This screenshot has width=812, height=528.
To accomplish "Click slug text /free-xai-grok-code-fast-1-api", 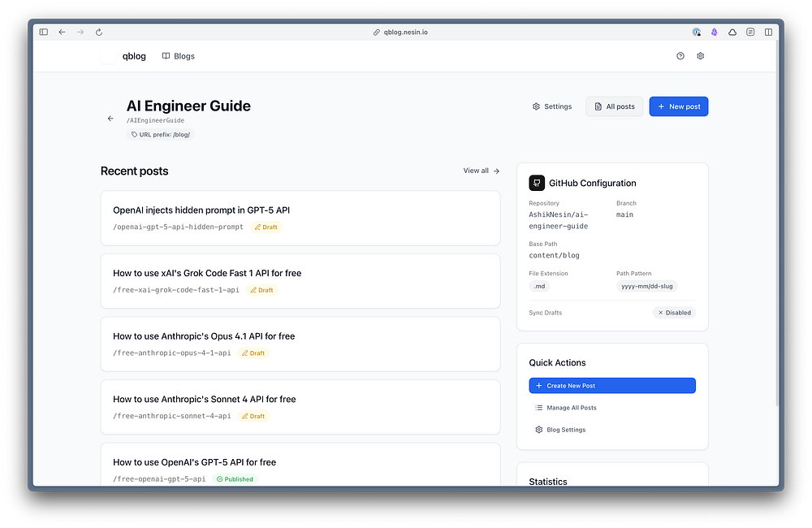I will point(176,290).
